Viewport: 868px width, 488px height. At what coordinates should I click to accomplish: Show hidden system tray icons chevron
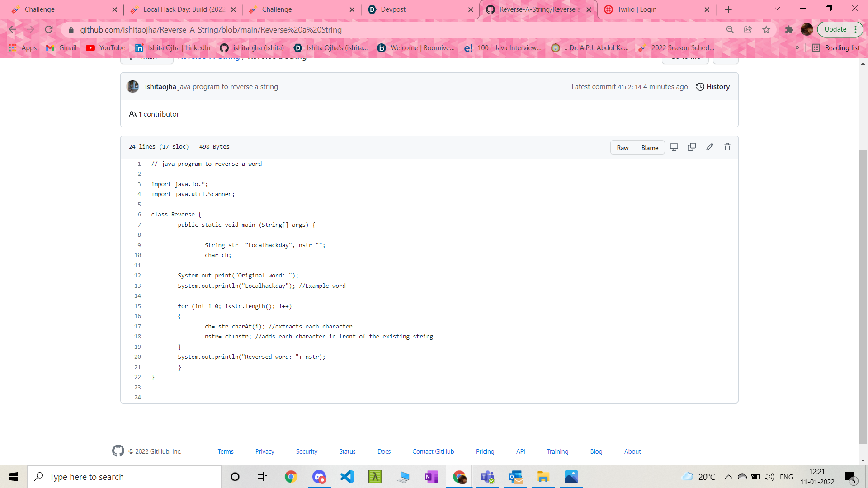[728, 477]
